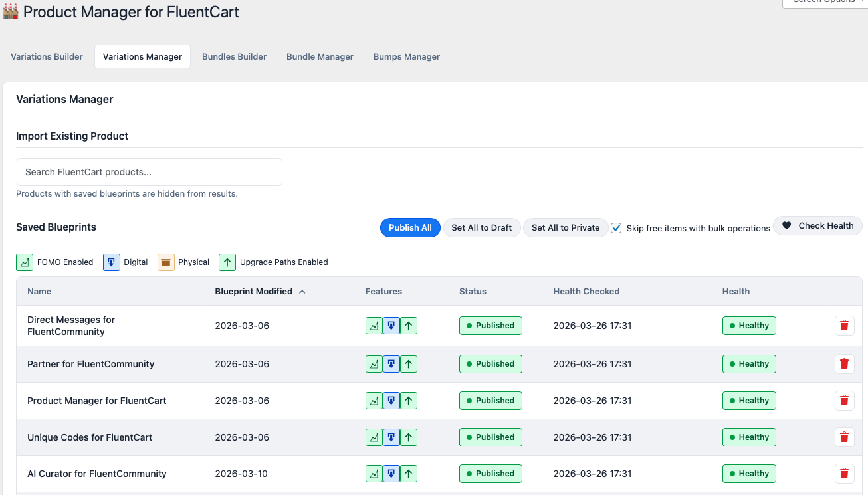The width and height of the screenshot is (868, 495).
Task: Click FOMO icon in Partner for FluentCommunity row
Action: tap(374, 364)
